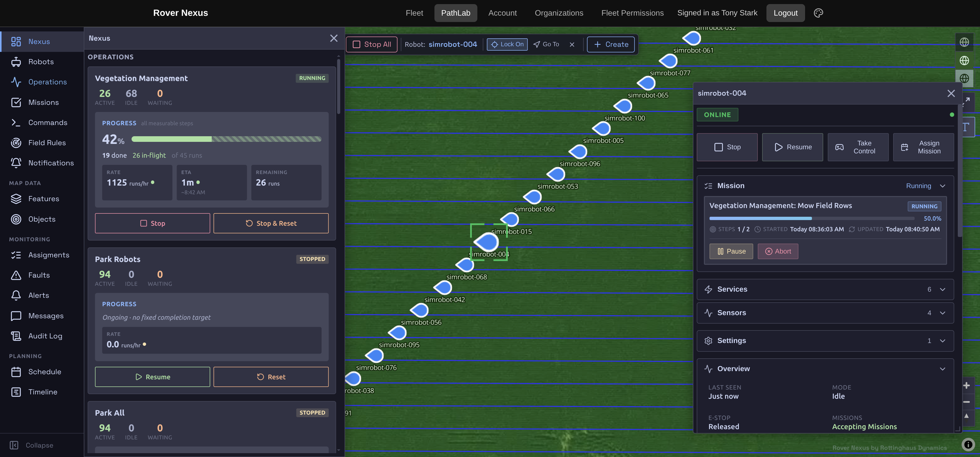
Task: Click the Vegetation Management 42% progress bar
Action: (226, 139)
